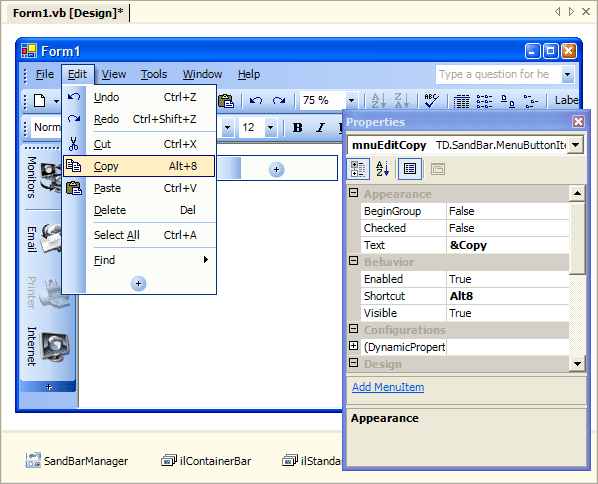Image resolution: width=598 pixels, height=484 pixels.
Task: Open the Help menu
Action: coord(249,74)
